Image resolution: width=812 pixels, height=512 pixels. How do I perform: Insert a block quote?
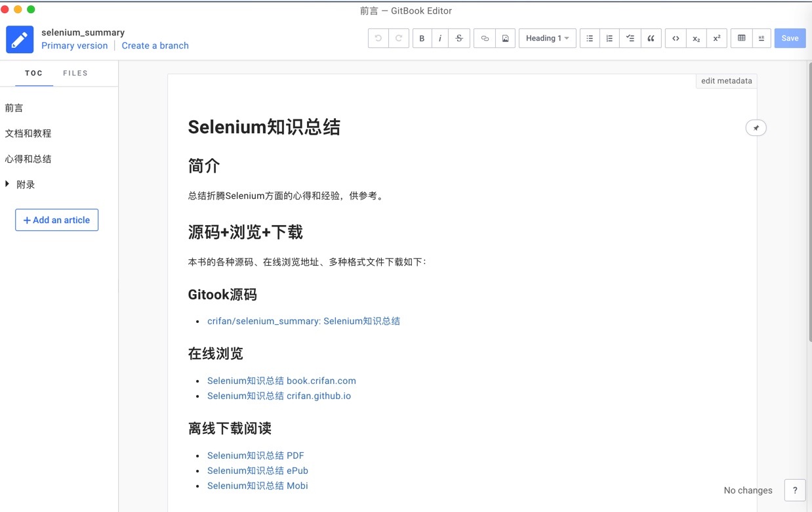coord(651,38)
